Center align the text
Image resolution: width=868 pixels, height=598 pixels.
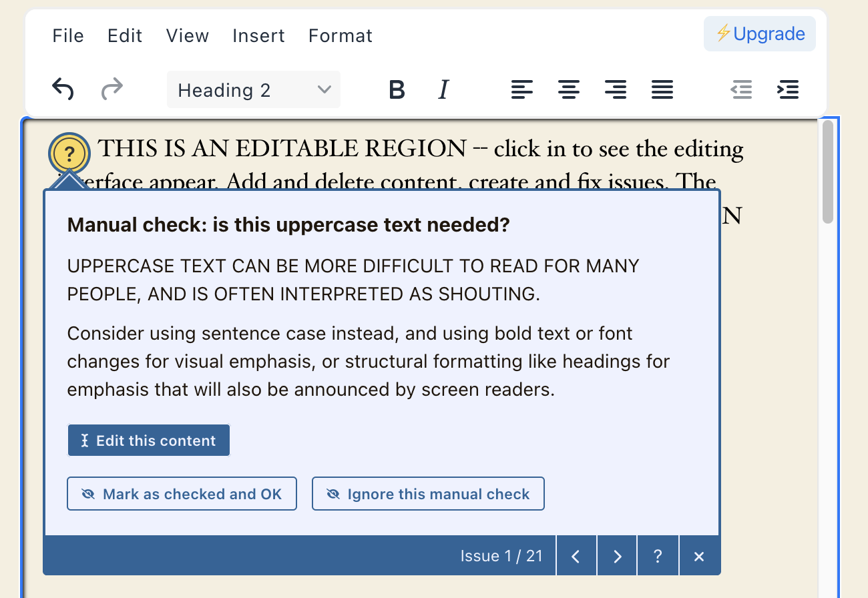pyautogui.click(x=569, y=89)
